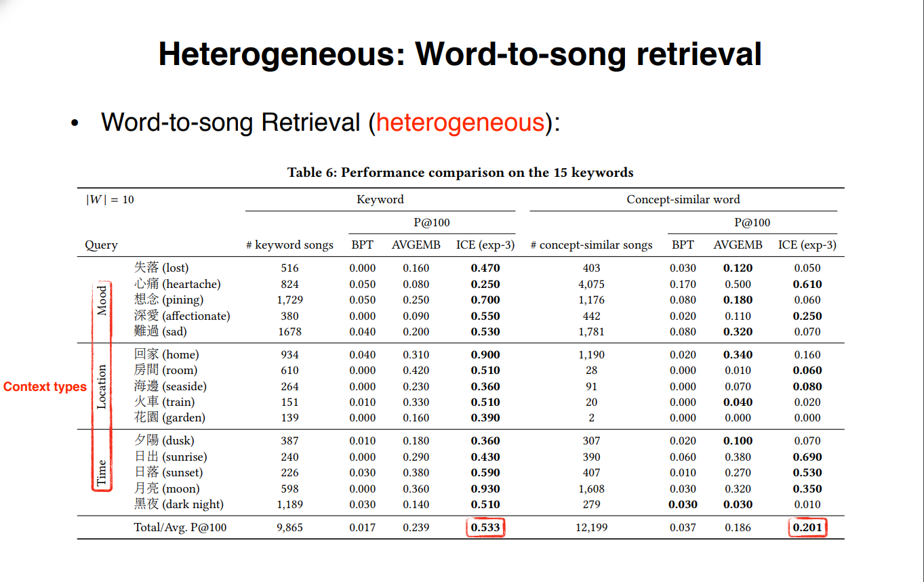Select the query row "回家 (home)"

[166, 354]
